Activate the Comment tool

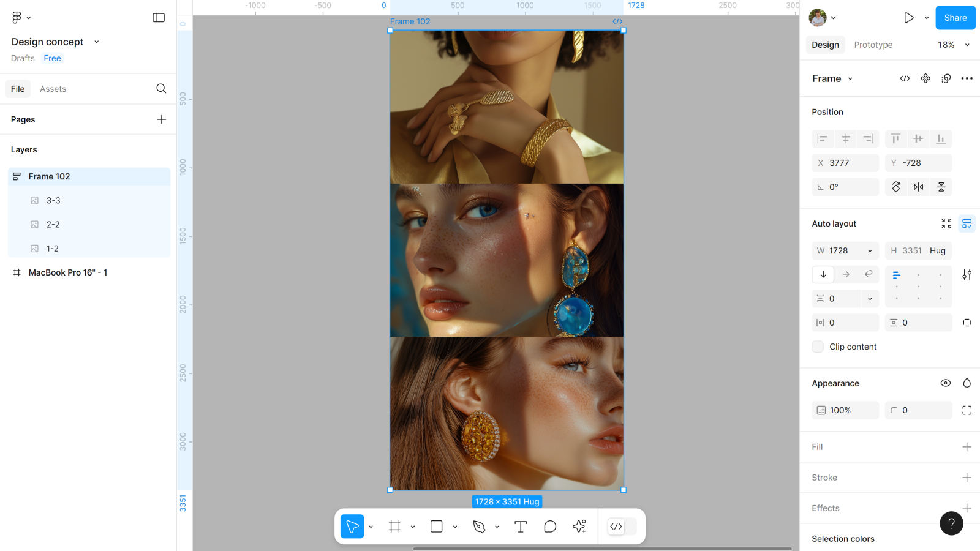(x=550, y=527)
